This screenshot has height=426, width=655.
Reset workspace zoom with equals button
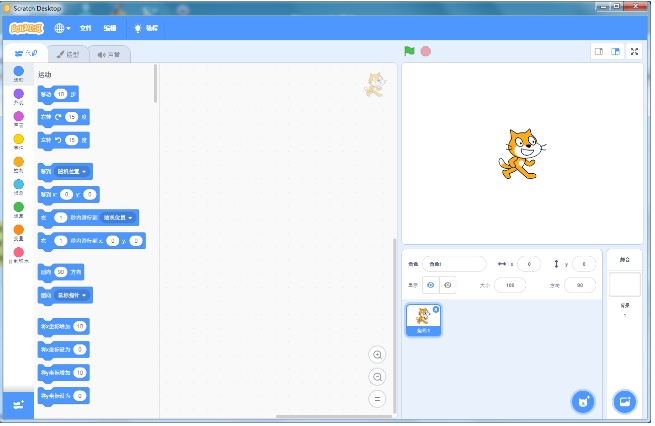[x=377, y=399]
